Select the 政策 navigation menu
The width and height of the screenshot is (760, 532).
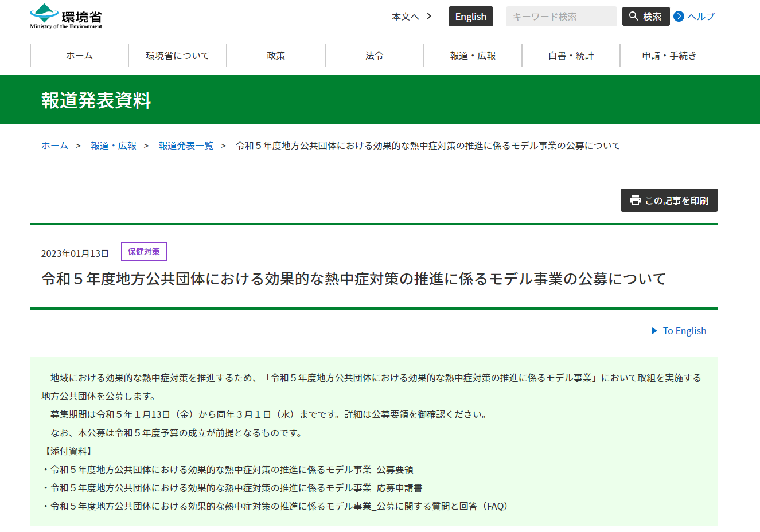tap(276, 56)
